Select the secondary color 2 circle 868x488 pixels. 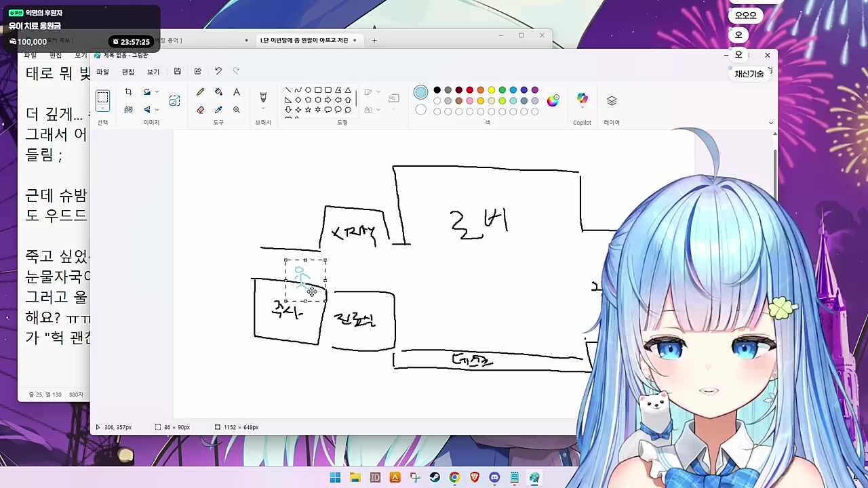click(421, 110)
